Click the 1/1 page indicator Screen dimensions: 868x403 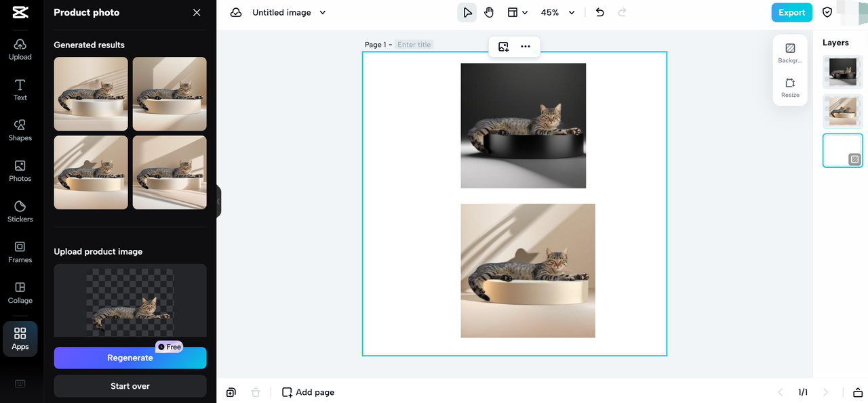[803, 392]
